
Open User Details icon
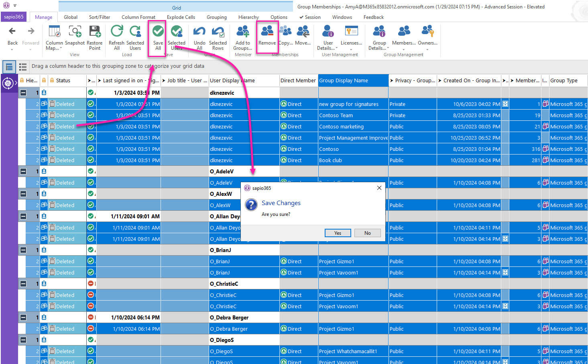click(328, 31)
